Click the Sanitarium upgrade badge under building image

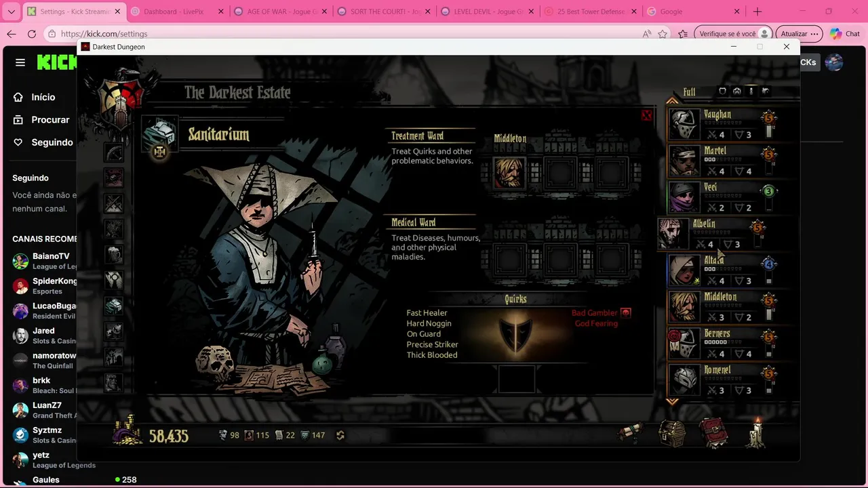pos(159,152)
